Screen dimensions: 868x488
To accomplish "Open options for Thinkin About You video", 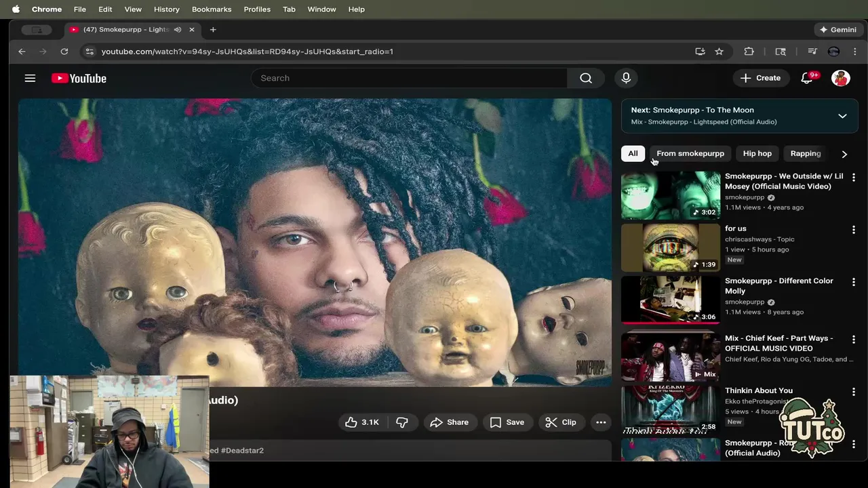I will click(854, 392).
